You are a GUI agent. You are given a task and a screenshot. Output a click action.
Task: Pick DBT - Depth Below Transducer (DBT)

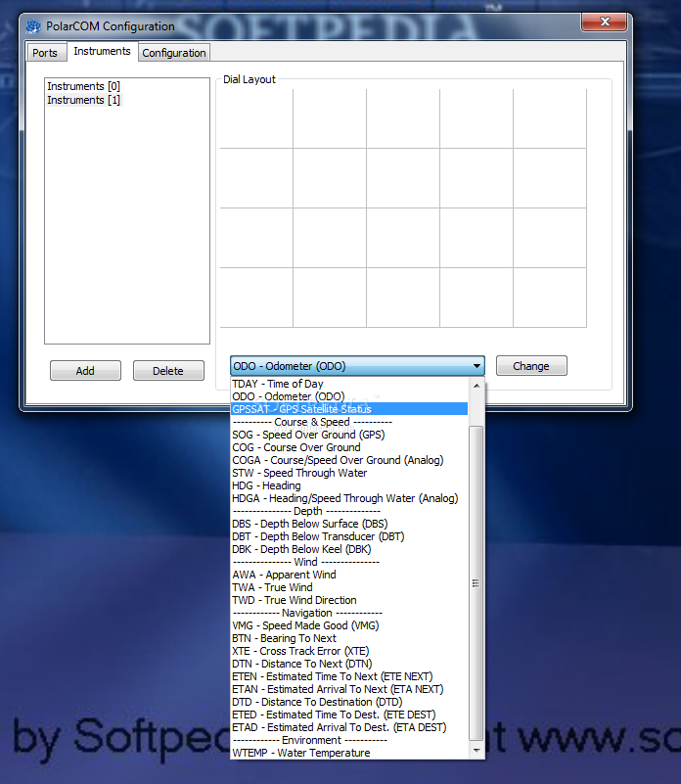349,536
